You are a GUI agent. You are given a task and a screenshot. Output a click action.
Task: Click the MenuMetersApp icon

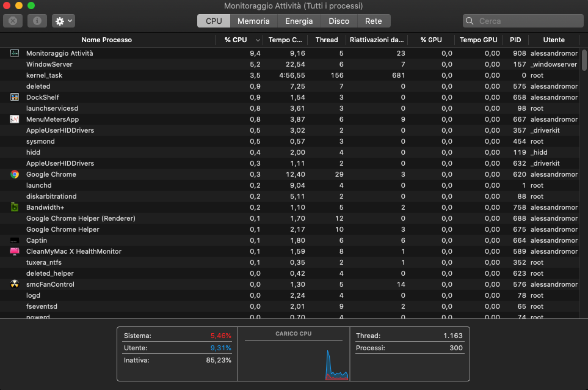[x=15, y=119]
